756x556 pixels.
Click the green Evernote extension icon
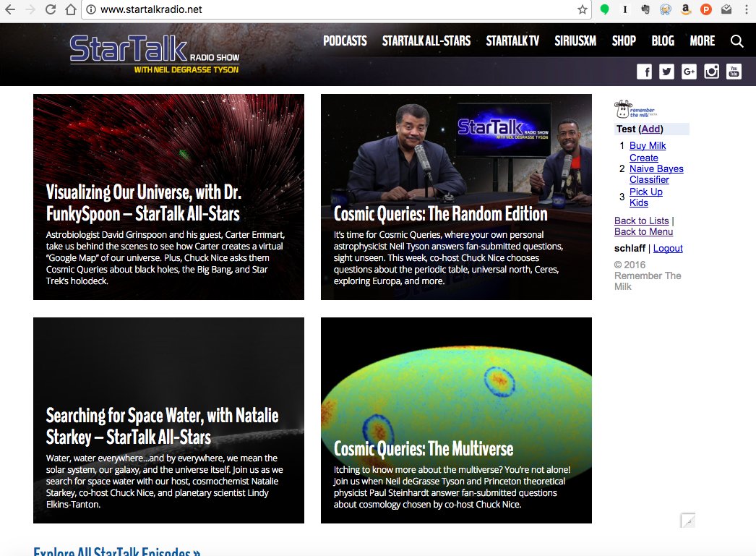coord(604,9)
